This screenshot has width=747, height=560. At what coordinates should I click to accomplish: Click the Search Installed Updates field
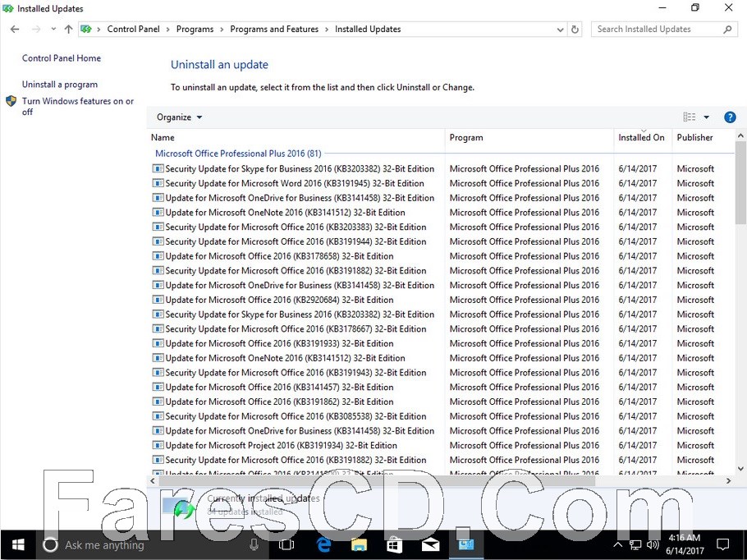665,29
